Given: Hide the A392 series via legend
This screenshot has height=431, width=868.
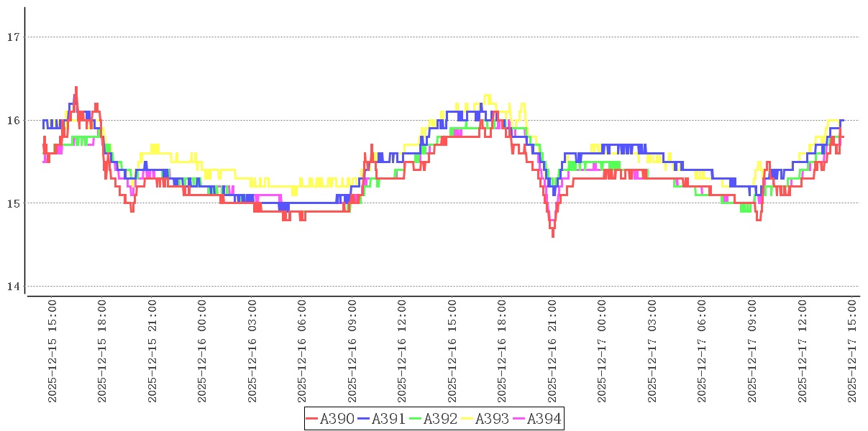Looking at the screenshot, I should (440, 419).
